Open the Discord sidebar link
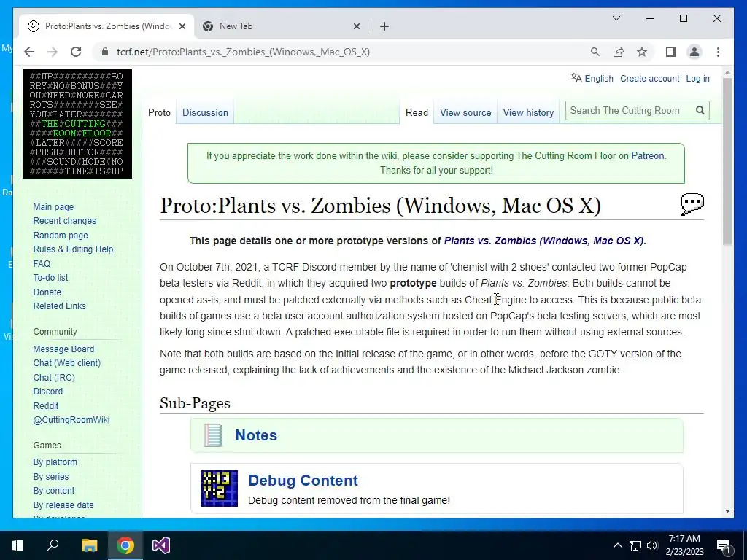The height and width of the screenshot is (560, 747). click(x=47, y=392)
